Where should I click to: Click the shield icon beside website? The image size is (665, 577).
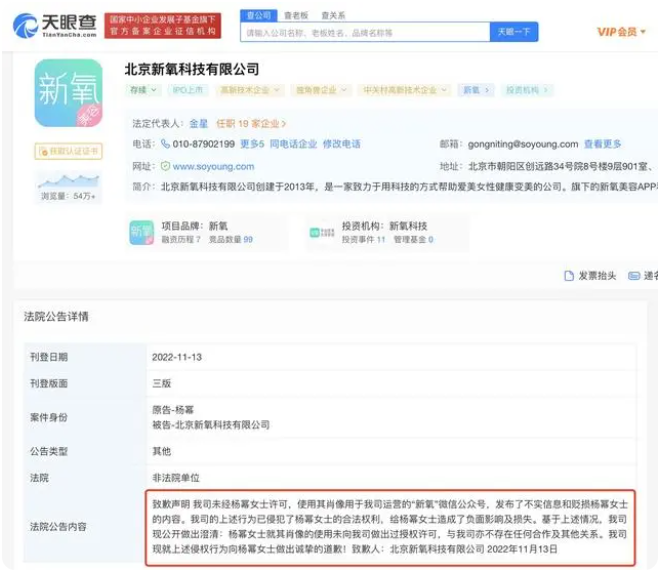point(165,166)
